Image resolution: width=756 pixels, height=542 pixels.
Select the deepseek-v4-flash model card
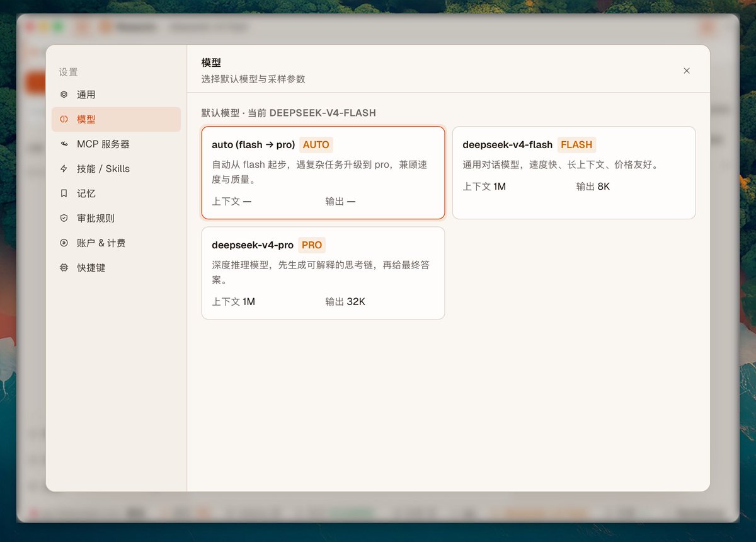(574, 173)
